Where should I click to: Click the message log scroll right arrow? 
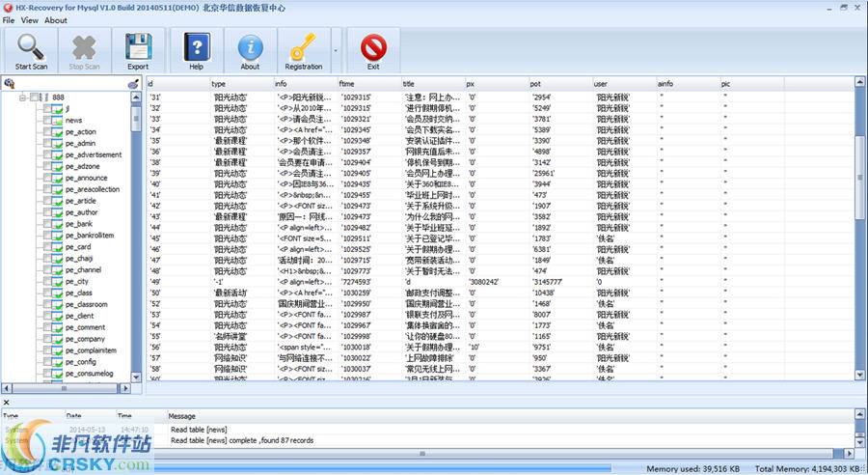(849, 454)
